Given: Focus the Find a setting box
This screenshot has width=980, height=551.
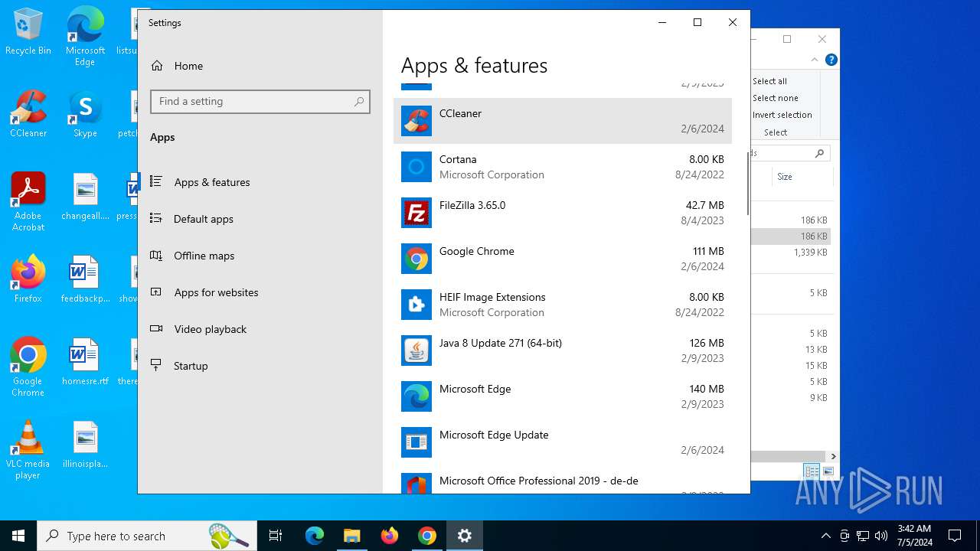Looking at the screenshot, I should [x=260, y=101].
